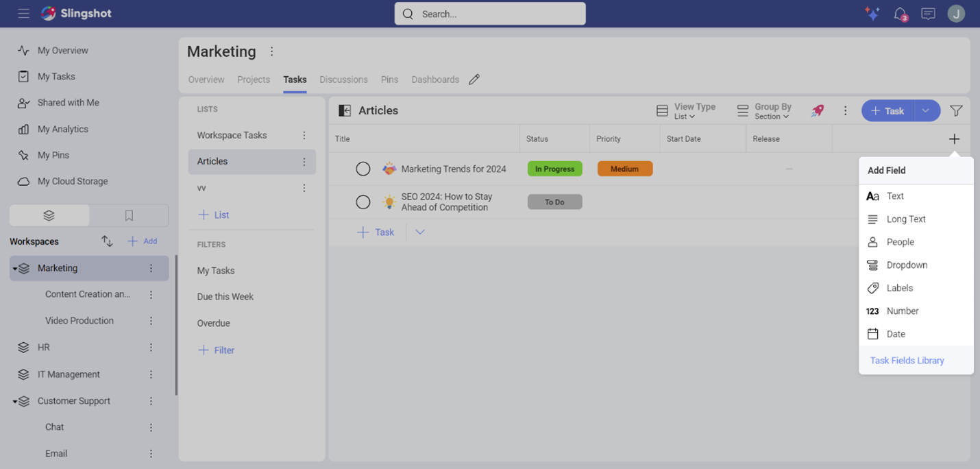Open the filter funnel icon
Screen dimensions: 980x469
pos(956,110)
